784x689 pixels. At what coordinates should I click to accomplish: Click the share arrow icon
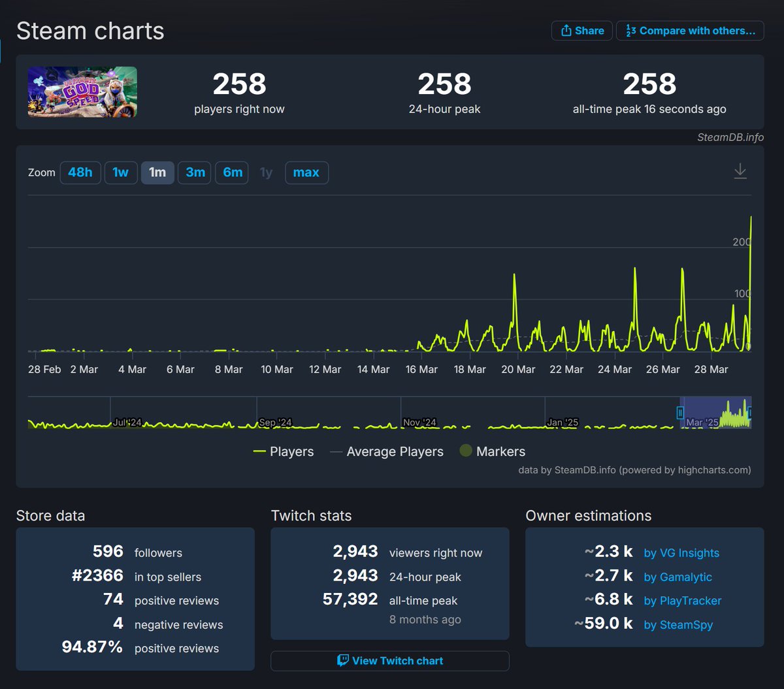[x=566, y=31]
